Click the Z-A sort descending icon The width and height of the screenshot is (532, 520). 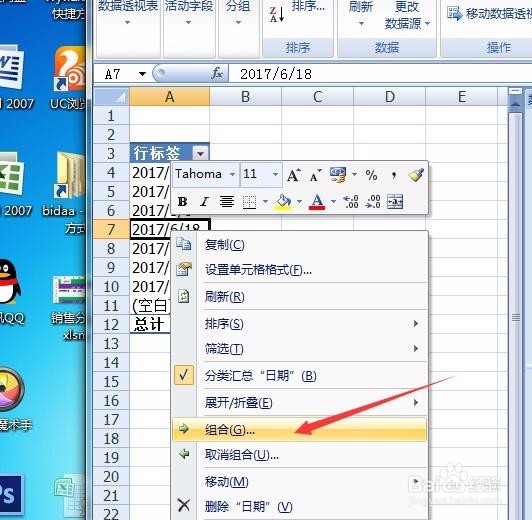click(x=277, y=15)
